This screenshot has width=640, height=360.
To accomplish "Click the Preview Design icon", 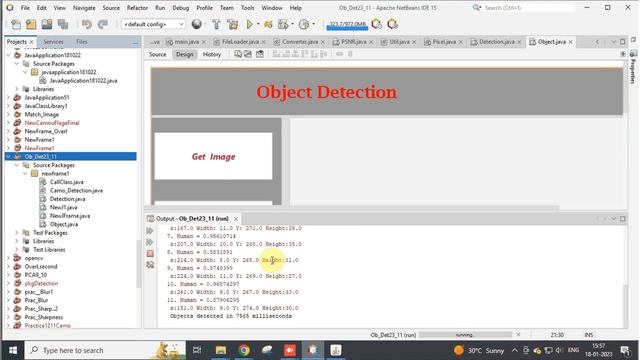I will [x=260, y=54].
